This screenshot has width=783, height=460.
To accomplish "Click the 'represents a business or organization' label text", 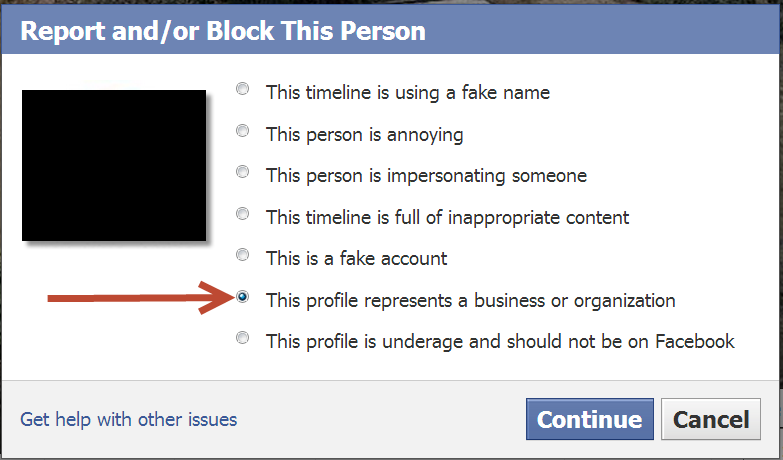I will coord(470,300).
